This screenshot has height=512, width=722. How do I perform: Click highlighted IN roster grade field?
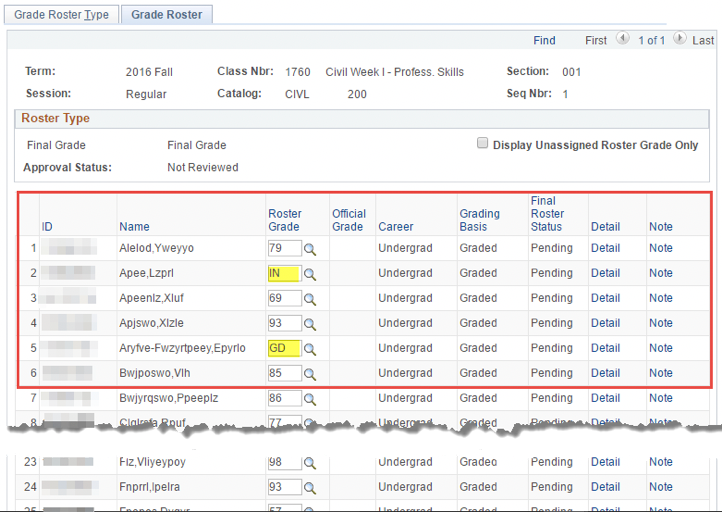[283, 273]
